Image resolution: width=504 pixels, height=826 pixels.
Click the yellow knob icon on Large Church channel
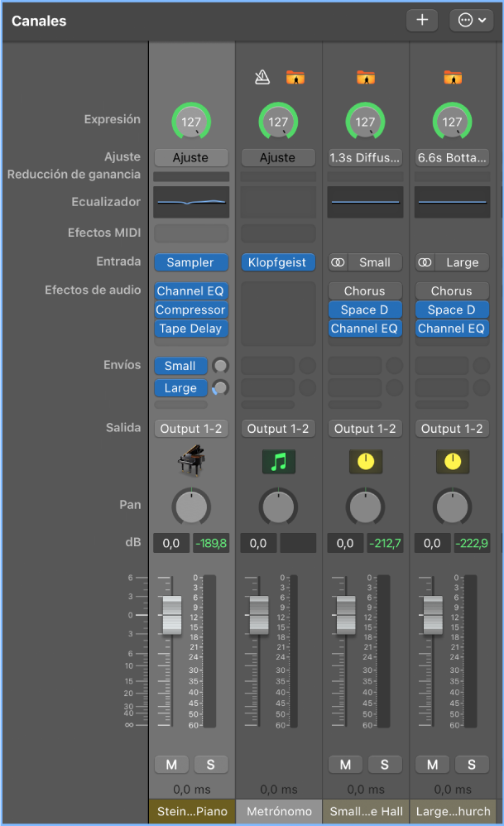(452, 461)
